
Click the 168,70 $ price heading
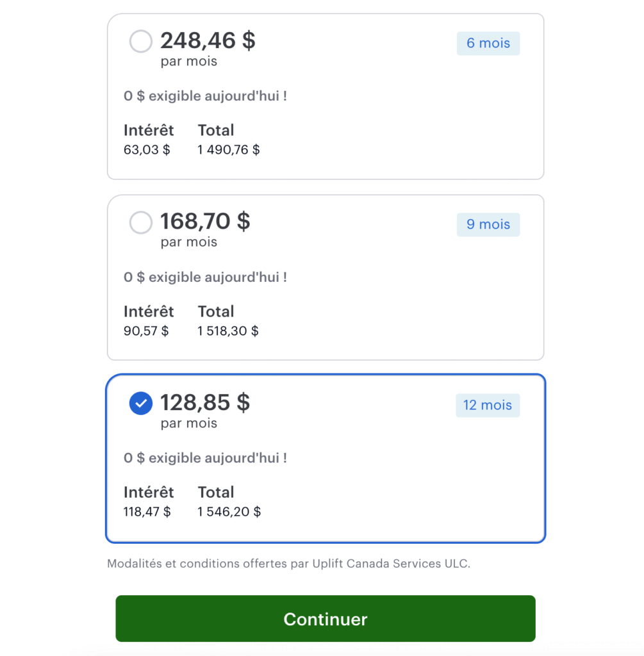(205, 222)
